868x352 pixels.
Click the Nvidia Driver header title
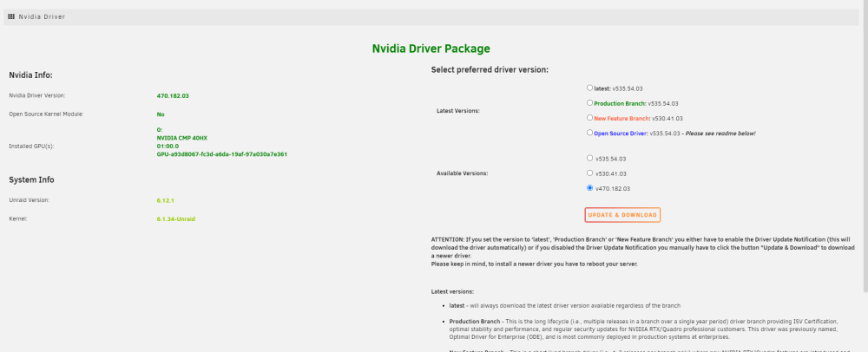(x=42, y=17)
